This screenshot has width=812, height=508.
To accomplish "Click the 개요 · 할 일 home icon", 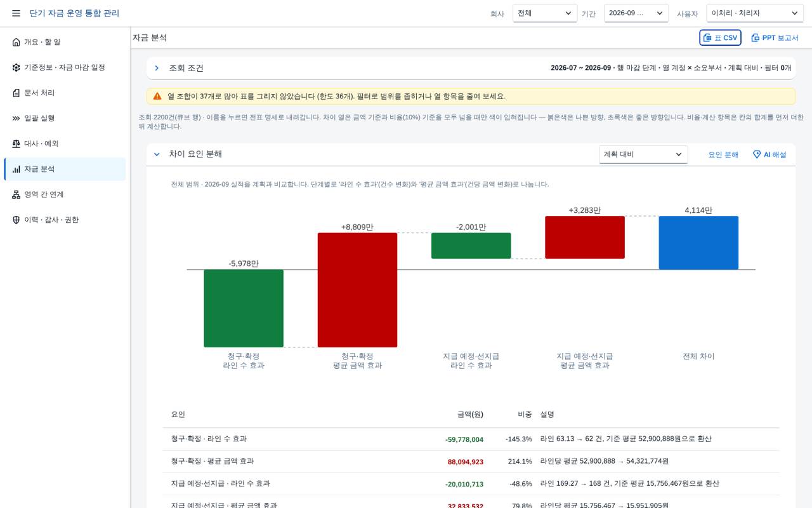I will pos(16,42).
